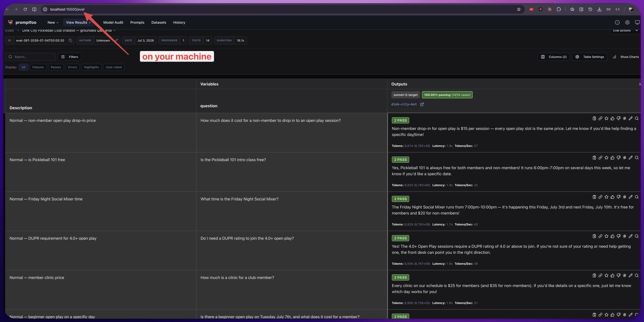Screen dimensions: 644x322
Task: Toggle display mode monitor icon in promptfoo header
Action: 637,23
